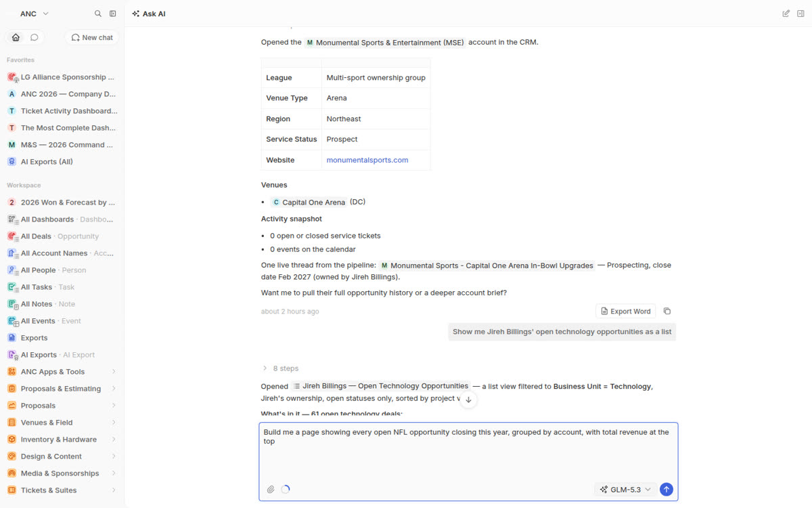
Task: Toggle the sidebar layout icon
Action: (x=113, y=14)
